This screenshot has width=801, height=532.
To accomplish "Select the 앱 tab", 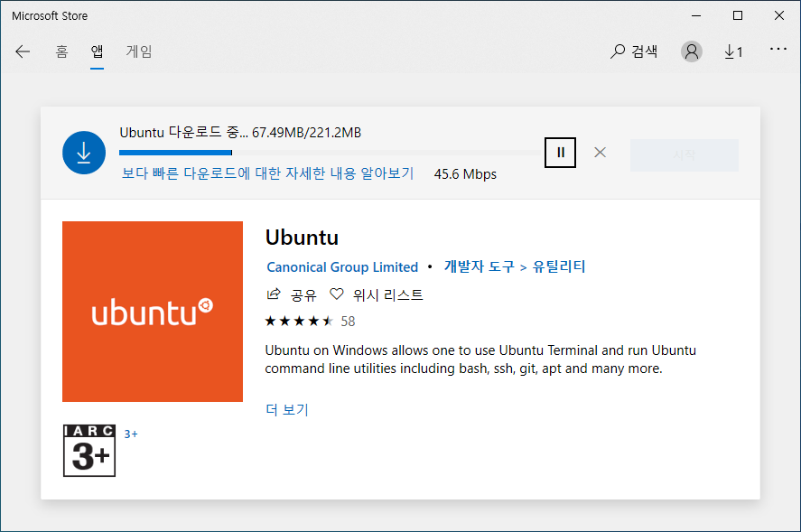I will pyautogui.click(x=97, y=51).
